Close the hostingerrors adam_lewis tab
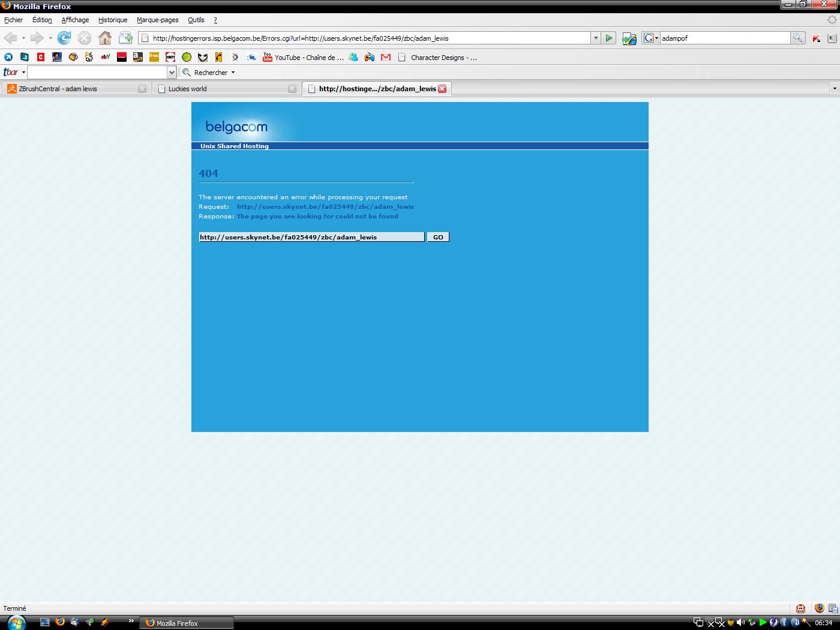The height and width of the screenshot is (630, 840). click(x=442, y=89)
